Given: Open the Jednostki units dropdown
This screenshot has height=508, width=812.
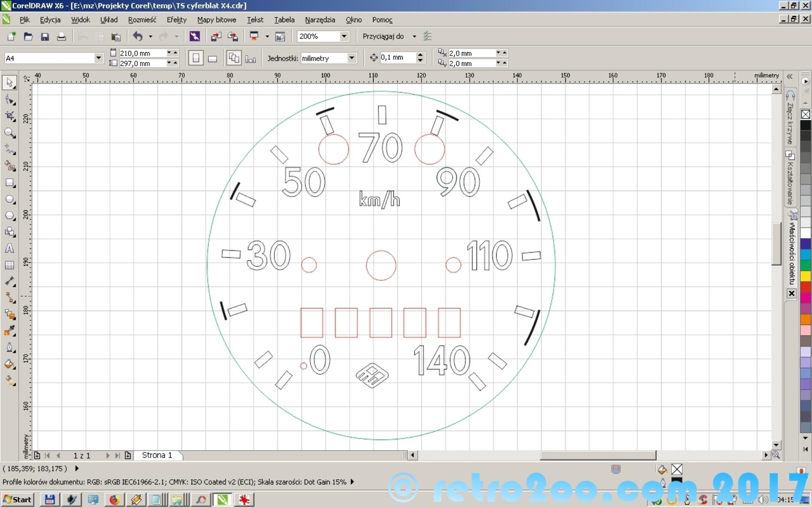Looking at the screenshot, I should coord(351,58).
